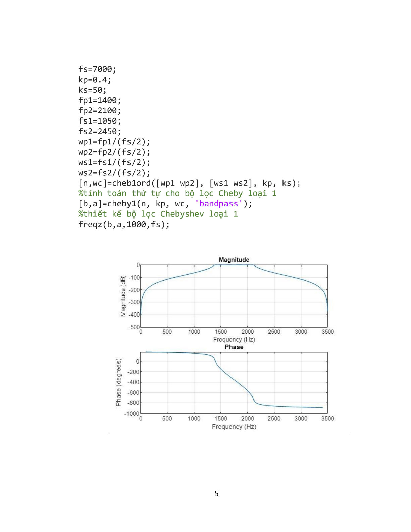
Task: Click the phase plot's "Frequency (Hz)" label
Action: click(x=234, y=427)
